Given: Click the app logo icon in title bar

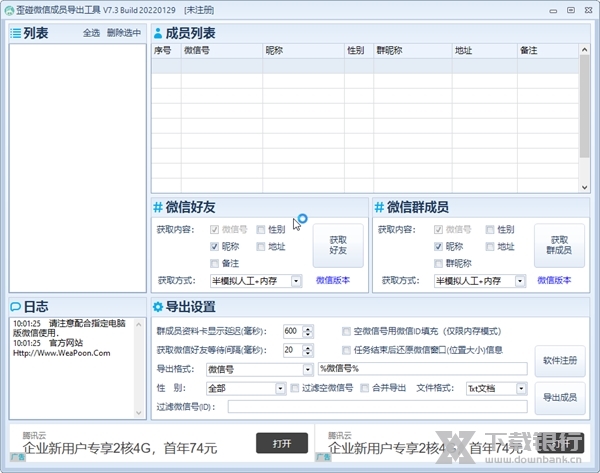Looking at the screenshot, I should tap(9, 10).
